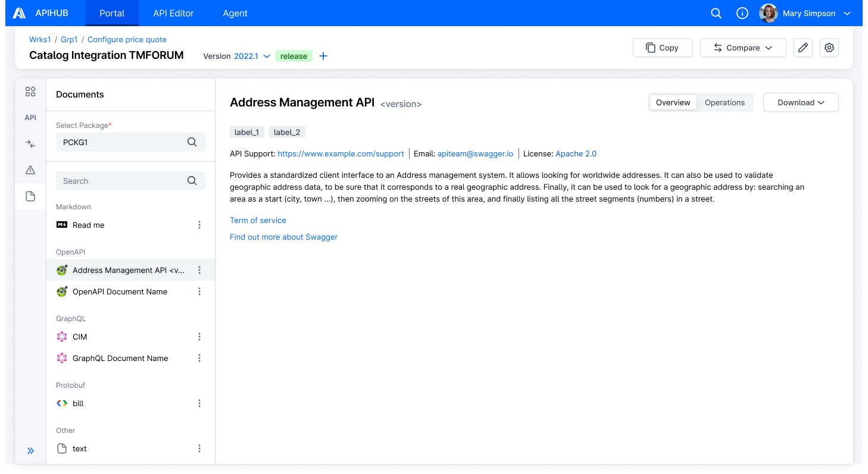Switch to Portal tab

coord(112,13)
